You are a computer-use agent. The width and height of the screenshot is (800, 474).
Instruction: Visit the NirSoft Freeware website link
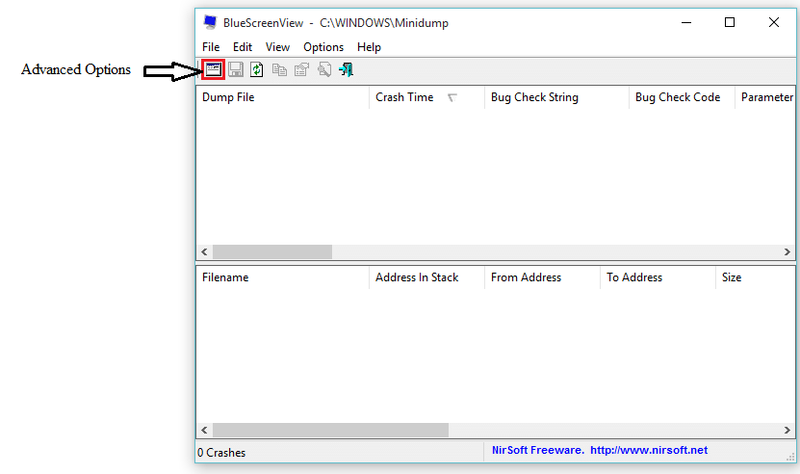[599, 450]
